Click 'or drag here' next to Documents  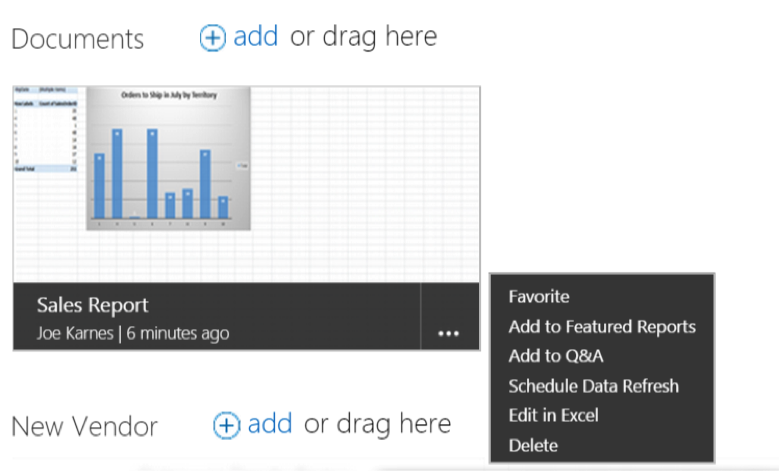click(x=363, y=37)
